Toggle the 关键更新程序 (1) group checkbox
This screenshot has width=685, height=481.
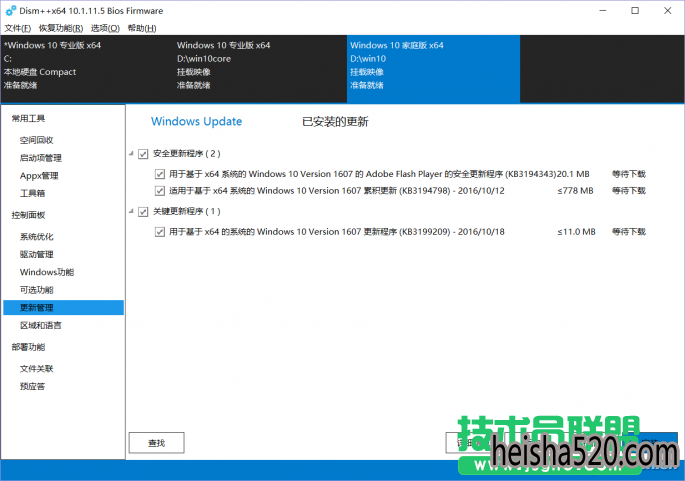(x=143, y=212)
